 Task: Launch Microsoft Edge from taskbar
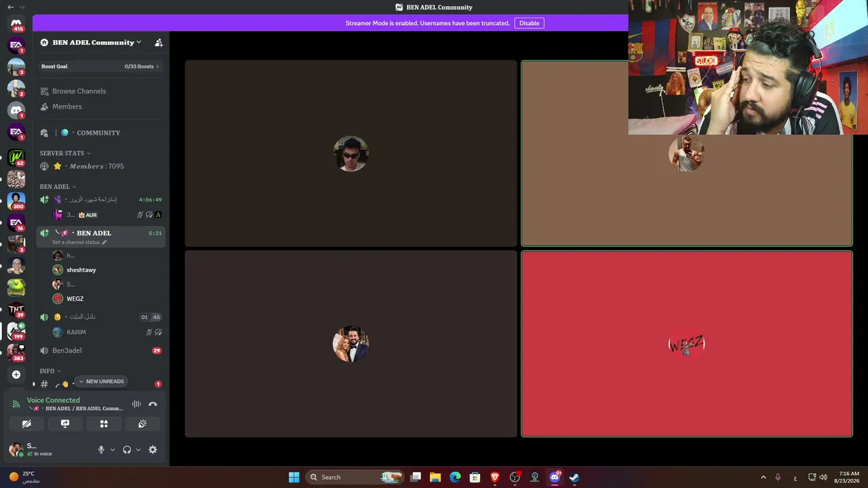click(455, 477)
